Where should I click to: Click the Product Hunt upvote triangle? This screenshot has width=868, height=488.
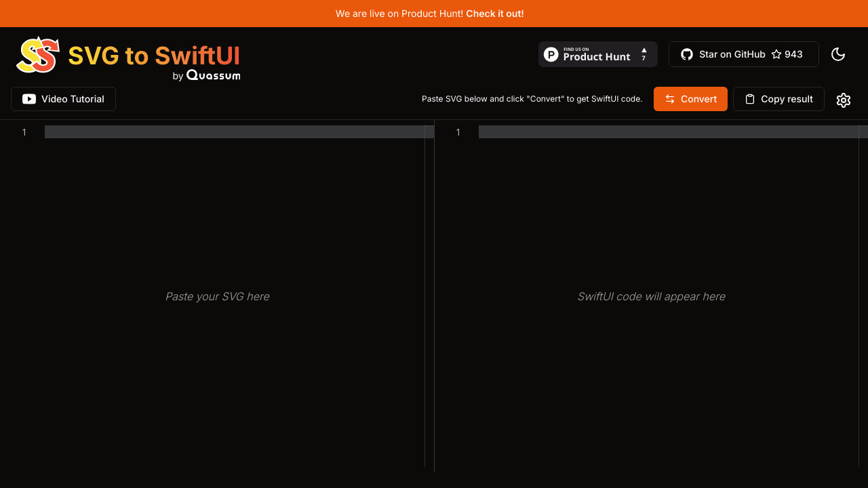(644, 51)
